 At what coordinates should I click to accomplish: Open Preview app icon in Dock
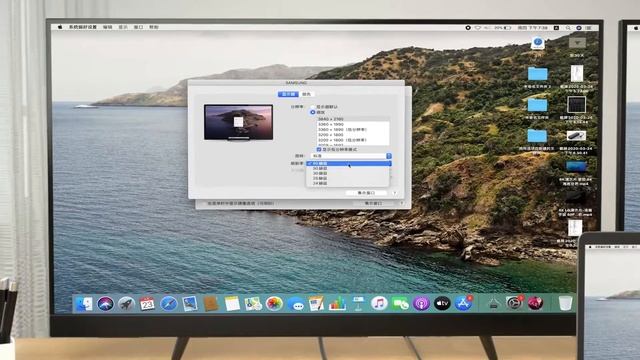tap(190, 304)
